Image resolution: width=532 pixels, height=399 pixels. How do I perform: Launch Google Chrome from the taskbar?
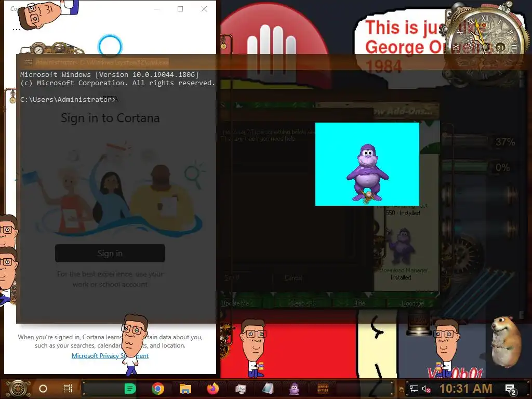(158, 389)
